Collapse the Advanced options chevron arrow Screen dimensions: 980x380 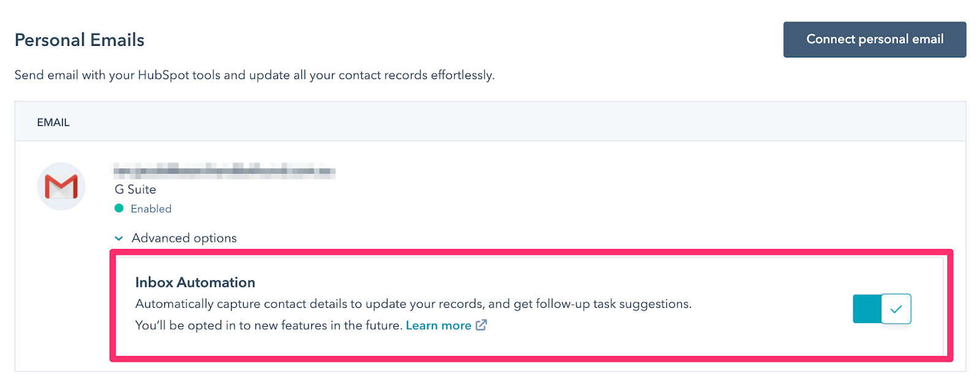coord(119,238)
